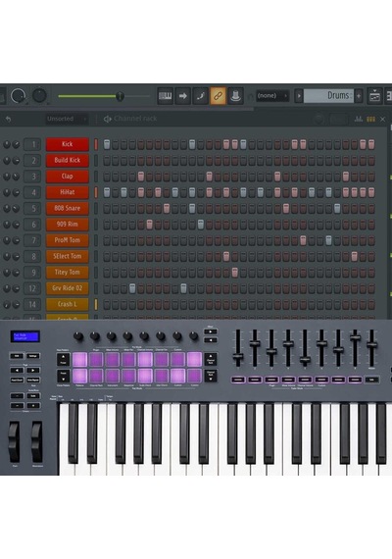Click the ProM Tom channel volume knob
This screenshot has width=392, height=559.
pos(16,240)
